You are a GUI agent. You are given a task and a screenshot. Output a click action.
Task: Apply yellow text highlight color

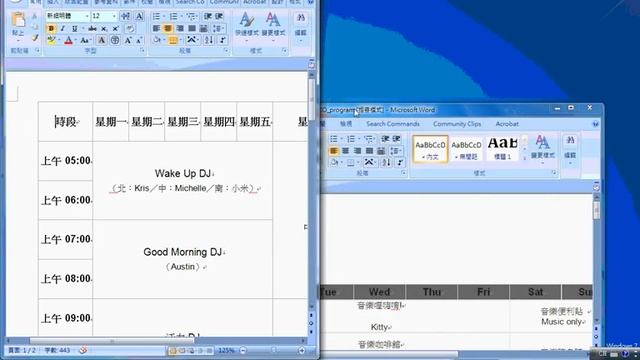51,40
